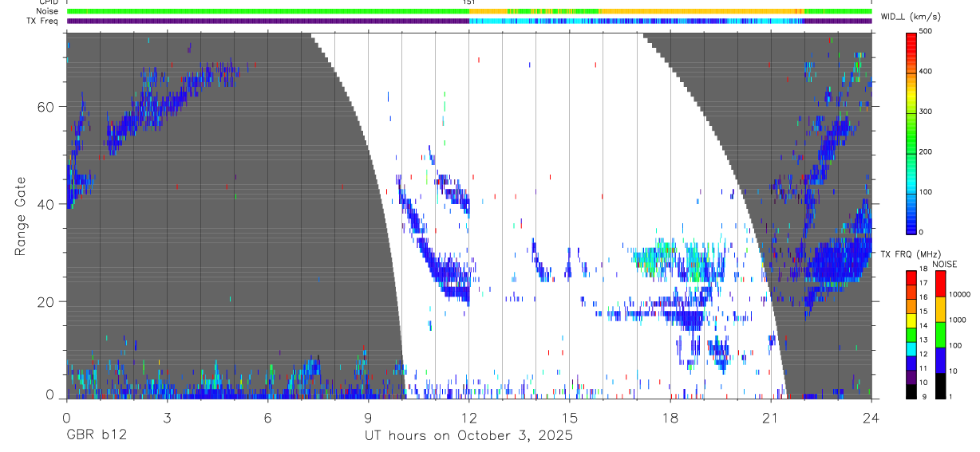Select the 200 tick on width colorbar
This screenshot has width=980, height=452.
926,151
